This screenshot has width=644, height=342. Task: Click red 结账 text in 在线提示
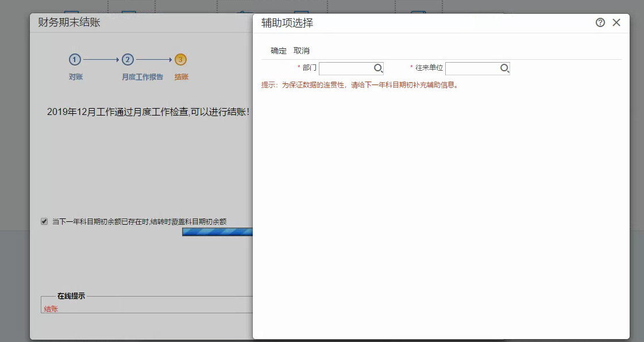[x=51, y=309]
